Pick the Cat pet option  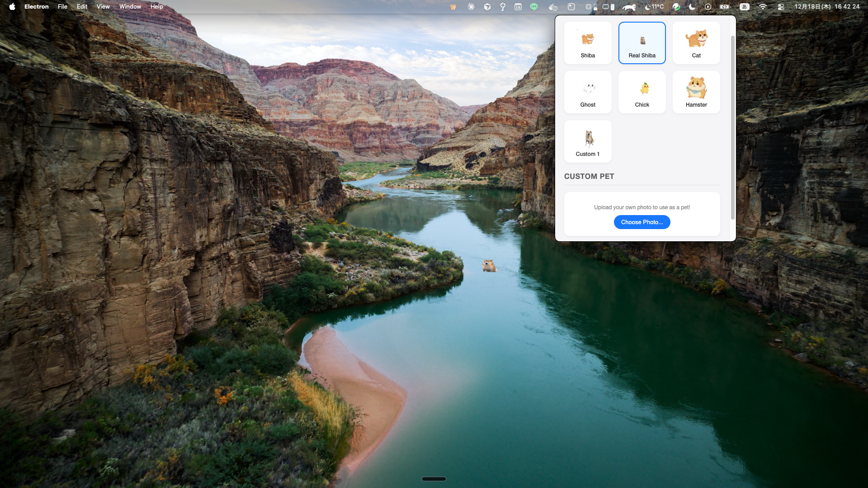(696, 43)
